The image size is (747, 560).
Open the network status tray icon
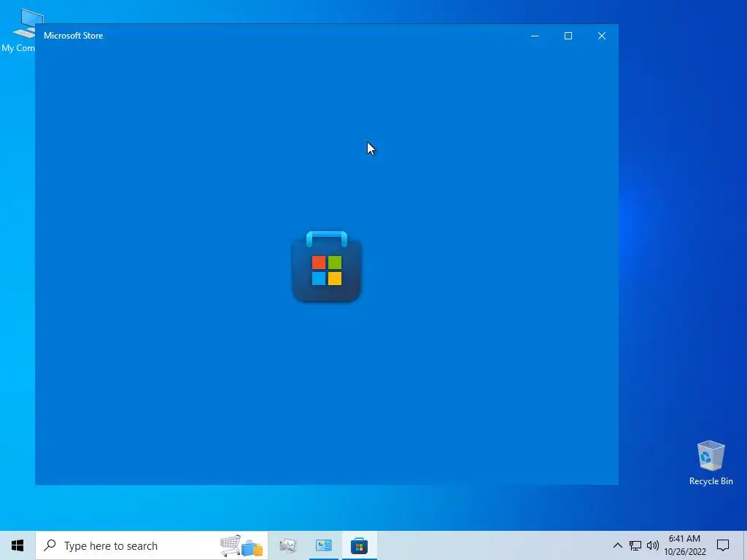coord(635,545)
